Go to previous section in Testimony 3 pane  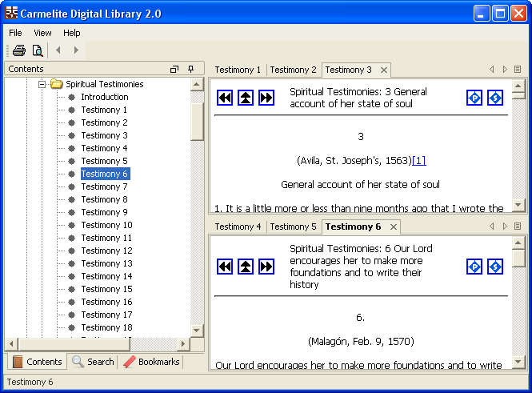[225, 98]
